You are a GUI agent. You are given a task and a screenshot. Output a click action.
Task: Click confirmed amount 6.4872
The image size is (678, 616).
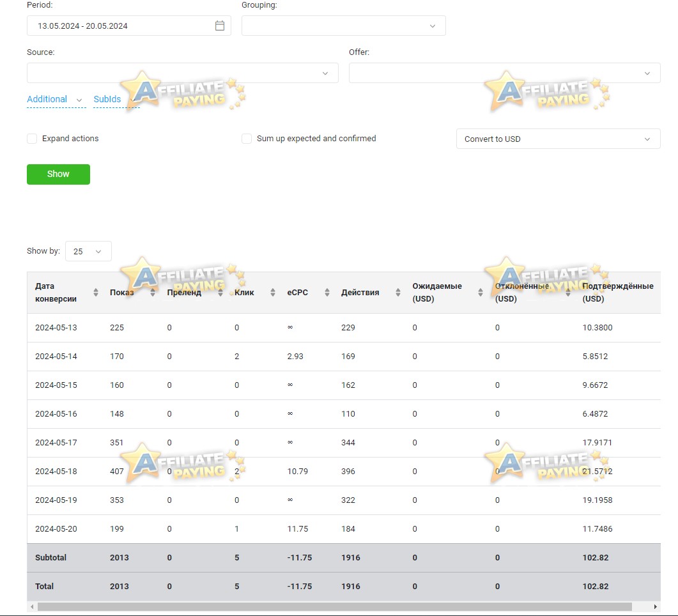(595, 413)
